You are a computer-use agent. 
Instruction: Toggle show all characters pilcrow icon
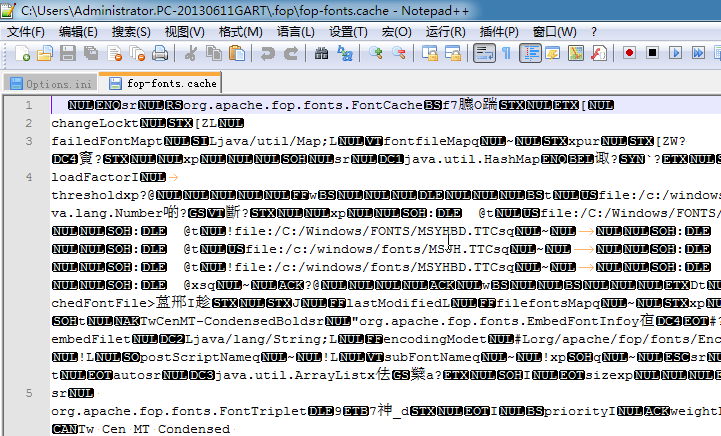click(506, 53)
